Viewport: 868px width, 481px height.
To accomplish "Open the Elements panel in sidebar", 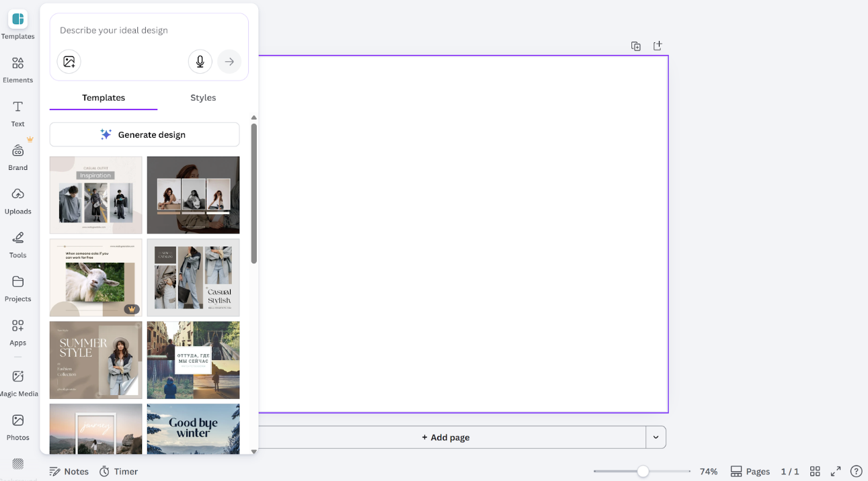I will (x=17, y=69).
